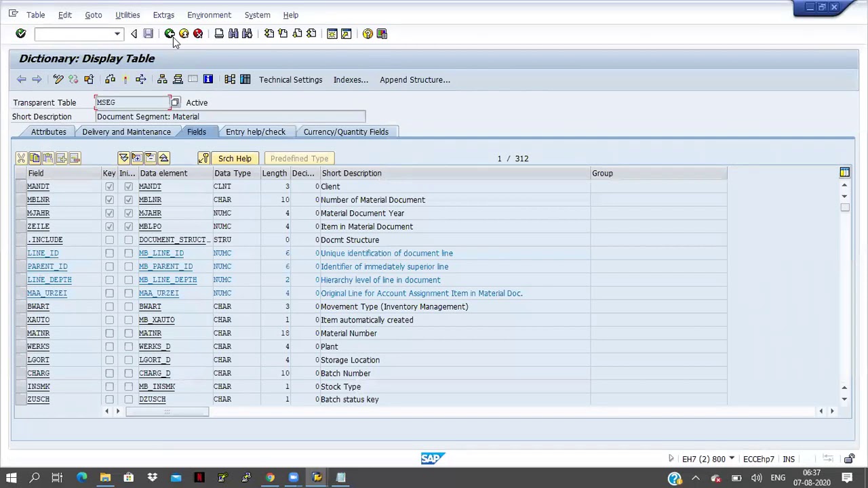Click the green Back arrow icon
868x488 pixels.
(170, 34)
